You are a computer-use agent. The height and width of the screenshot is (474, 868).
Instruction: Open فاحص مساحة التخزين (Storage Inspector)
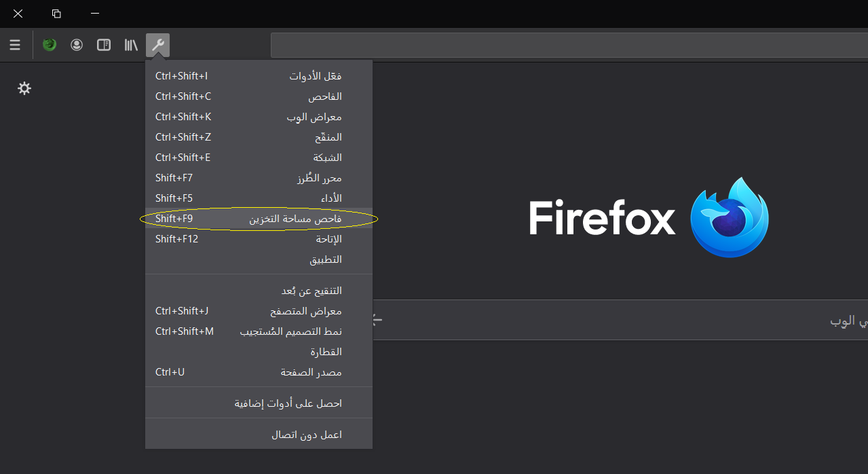pos(259,219)
